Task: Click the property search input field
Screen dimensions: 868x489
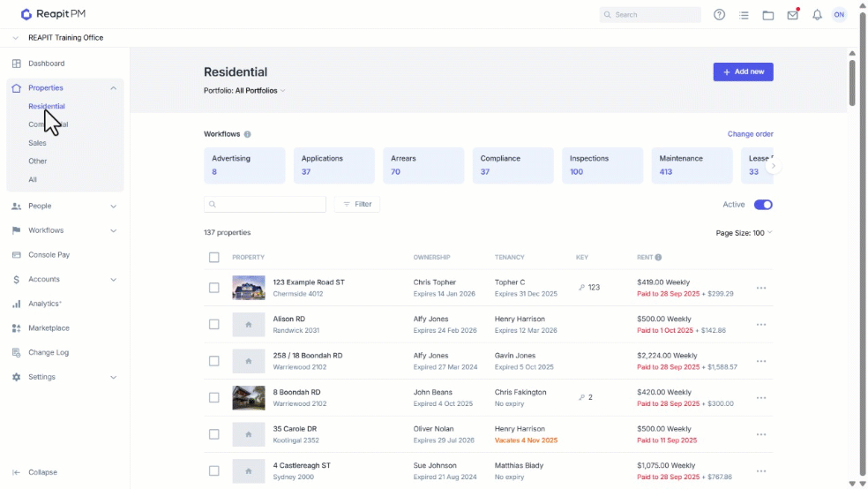Action: click(265, 205)
